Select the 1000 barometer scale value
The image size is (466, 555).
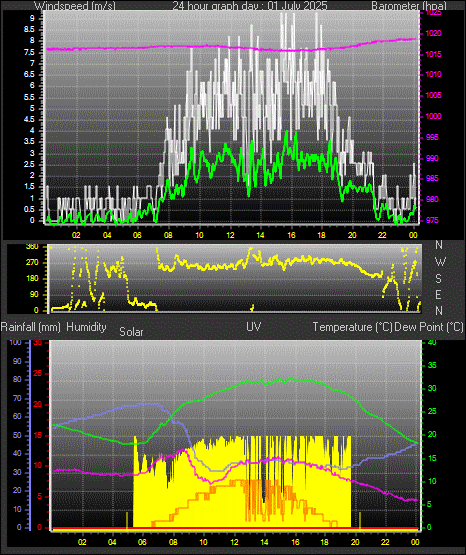click(433, 116)
